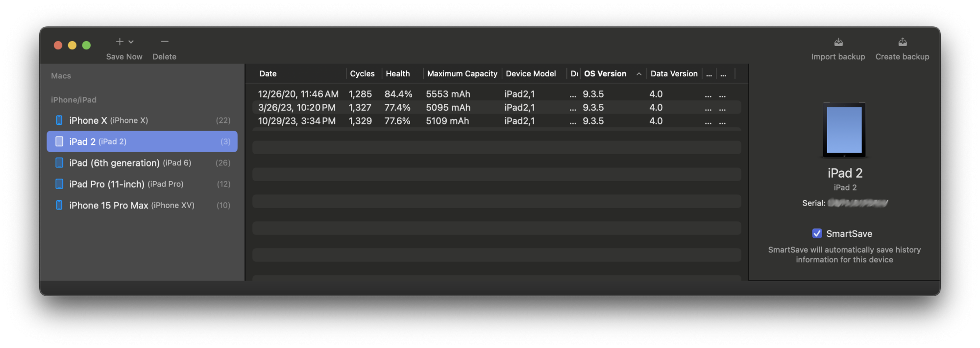Click the iPhone/iPad section header
The image size is (980, 348).
pos(73,100)
